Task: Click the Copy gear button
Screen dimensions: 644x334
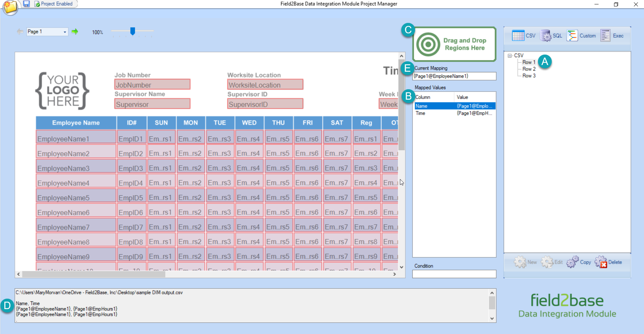Action: point(579,262)
